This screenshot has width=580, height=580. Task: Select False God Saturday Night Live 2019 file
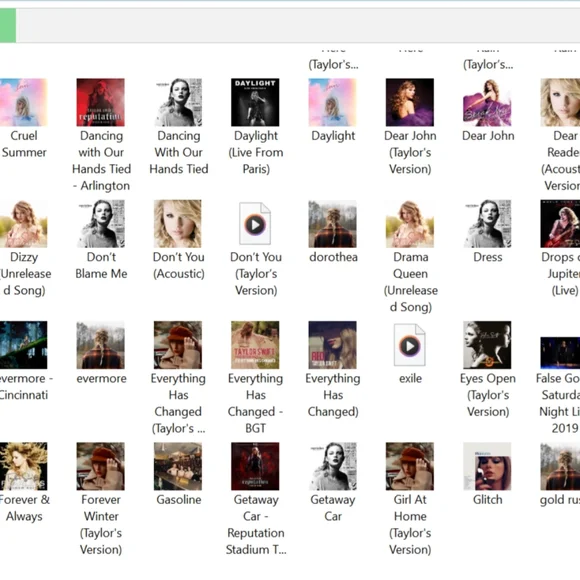pos(560,353)
